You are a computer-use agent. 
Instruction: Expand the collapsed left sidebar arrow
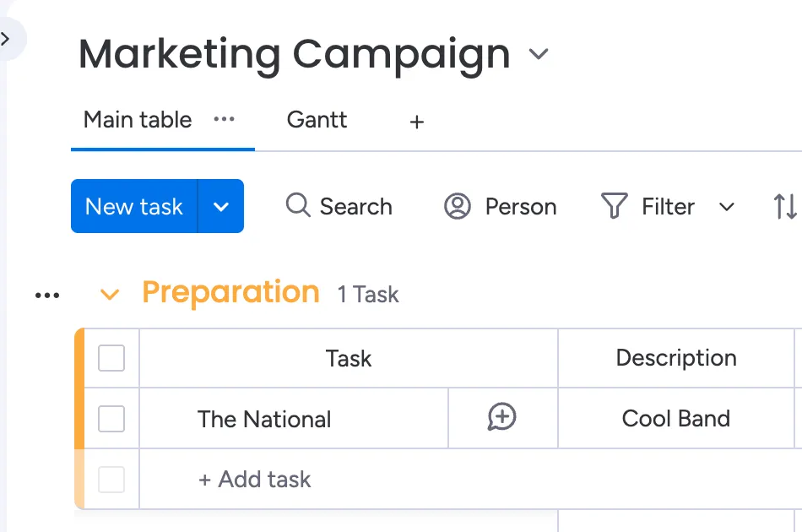pyautogui.click(x=7, y=39)
